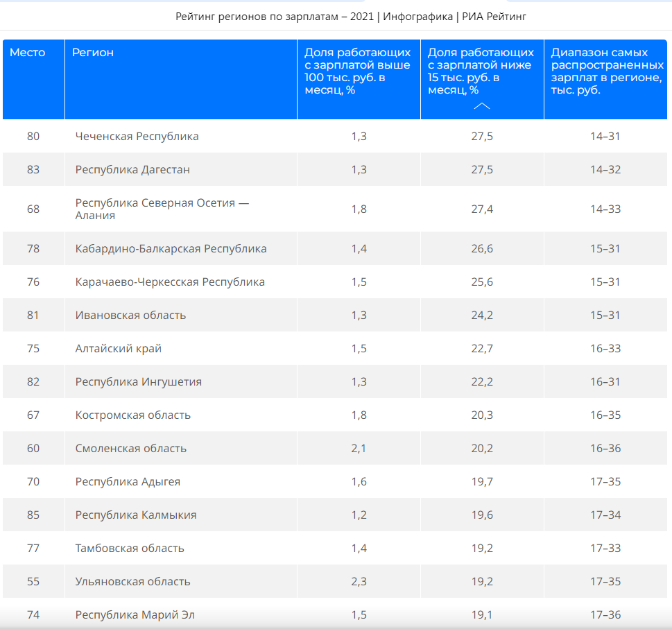Click rank 85 in Калмыкия row
The width and height of the screenshot is (672, 629).
point(33,515)
